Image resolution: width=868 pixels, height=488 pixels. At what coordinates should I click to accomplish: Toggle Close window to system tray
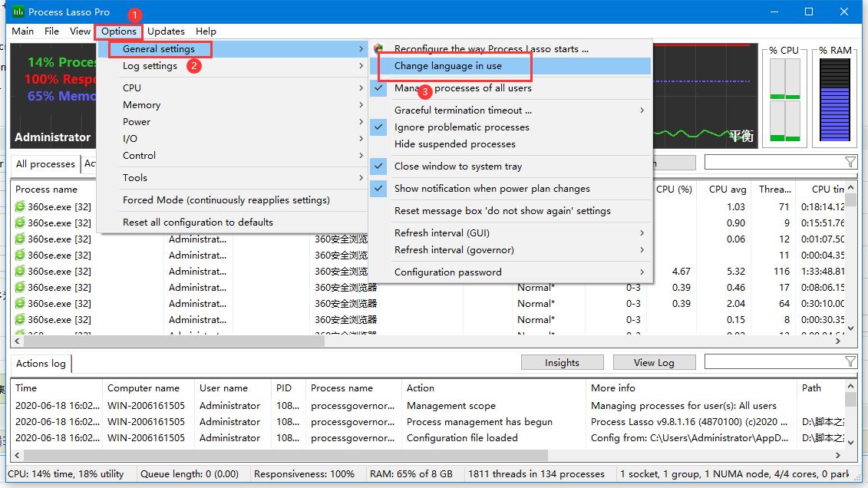pyautogui.click(x=511, y=166)
